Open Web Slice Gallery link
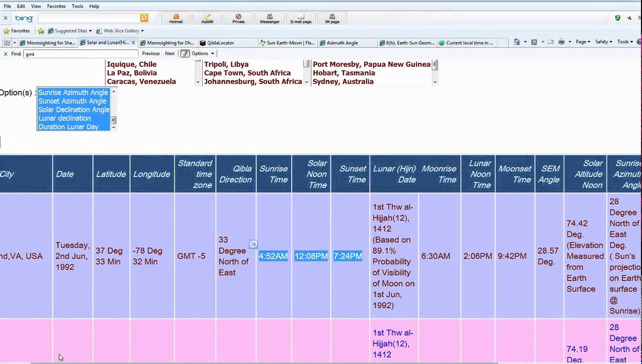The width and height of the screenshot is (642, 364). (x=120, y=31)
